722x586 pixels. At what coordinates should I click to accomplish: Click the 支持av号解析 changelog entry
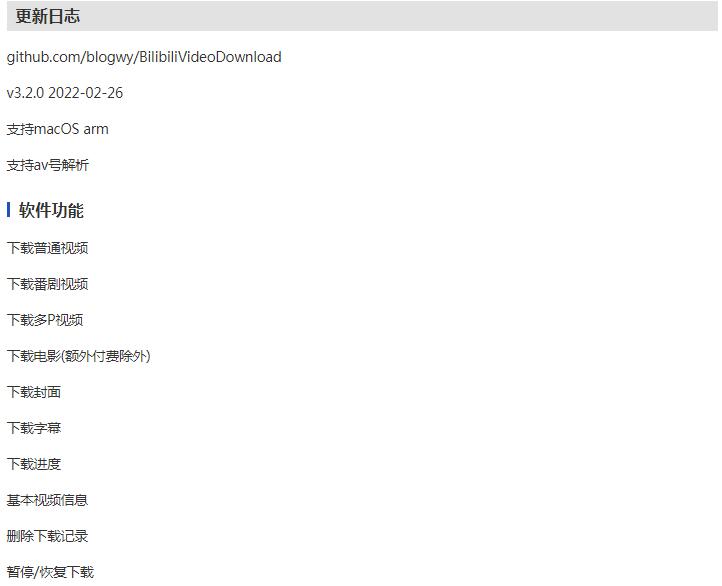pos(47,165)
